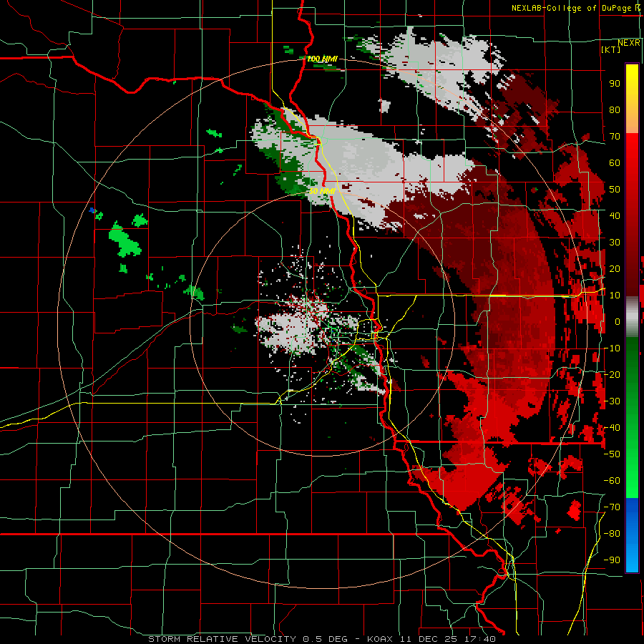Click the -80 value on the velocity scale

[x=612, y=534]
